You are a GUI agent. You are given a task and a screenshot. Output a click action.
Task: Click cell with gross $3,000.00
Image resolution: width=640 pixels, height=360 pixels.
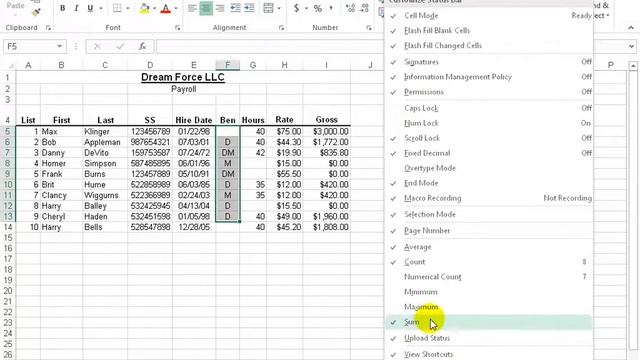coord(327,131)
